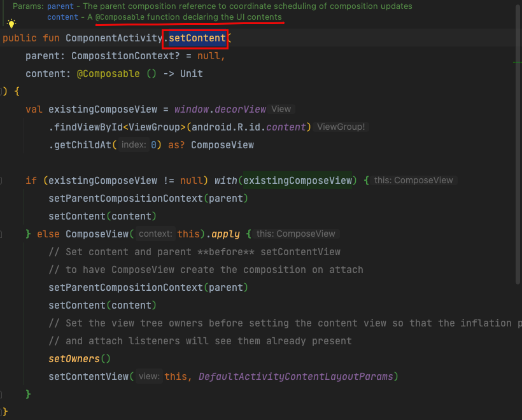Click the "index:" parameter inlay hint
522x420 pixels.
pos(134,144)
